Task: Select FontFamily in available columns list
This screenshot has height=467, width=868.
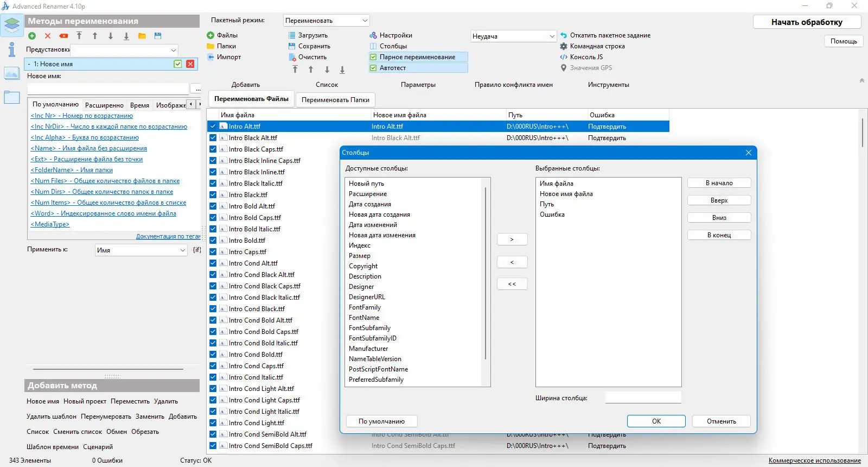Action: tap(365, 307)
